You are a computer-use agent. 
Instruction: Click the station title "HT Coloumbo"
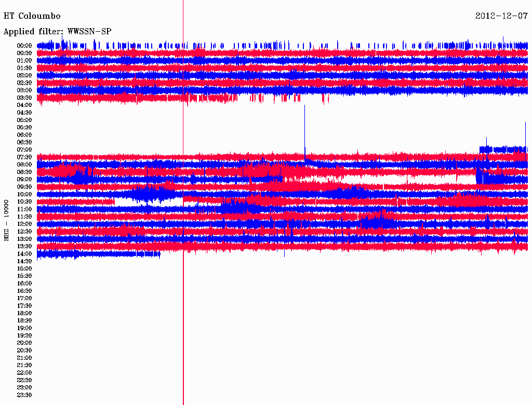coord(32,16)
